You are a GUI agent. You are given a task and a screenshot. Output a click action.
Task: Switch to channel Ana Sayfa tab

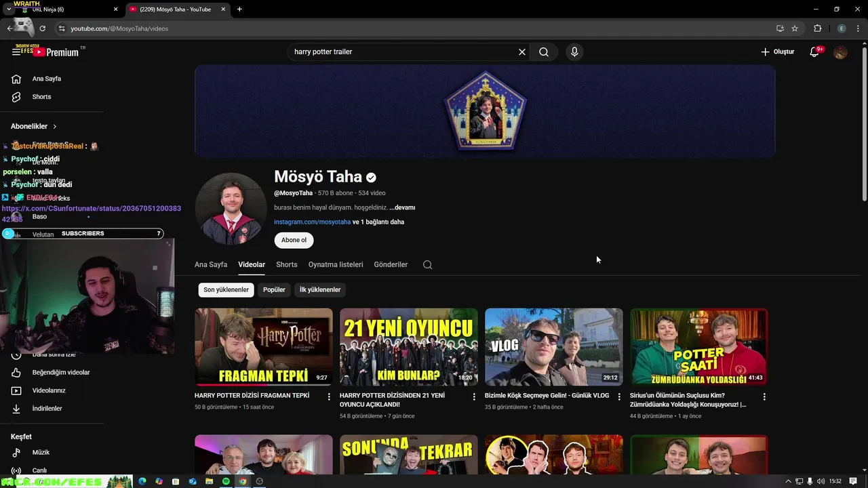(x=211, y=264)
